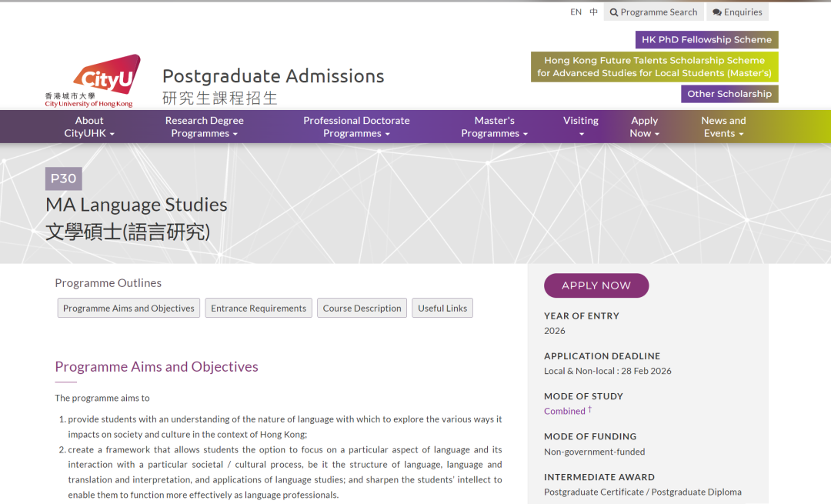Click the Combined mode of study link
831x504 pixels.
tap(565, 411)
